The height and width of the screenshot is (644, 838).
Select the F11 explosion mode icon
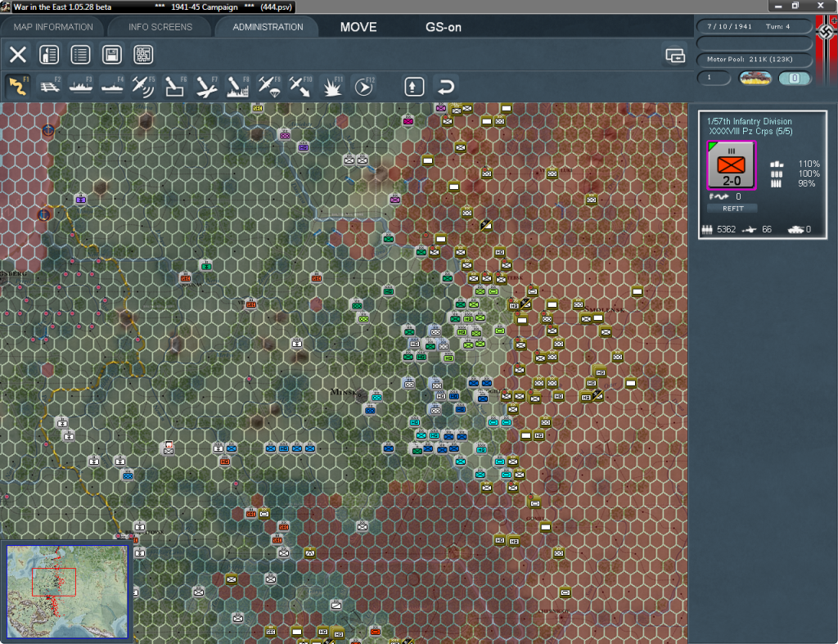pyautogui.click(x=332, y=86)
